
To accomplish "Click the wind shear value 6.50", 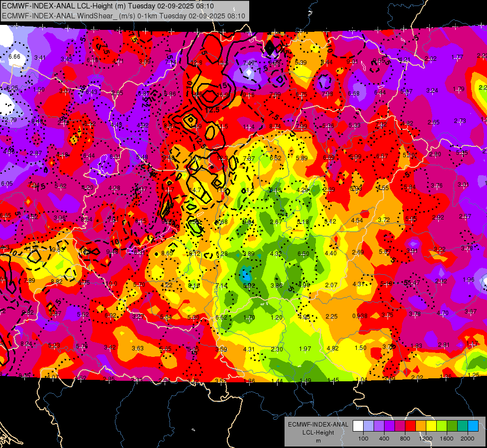I will pos(303,254).
